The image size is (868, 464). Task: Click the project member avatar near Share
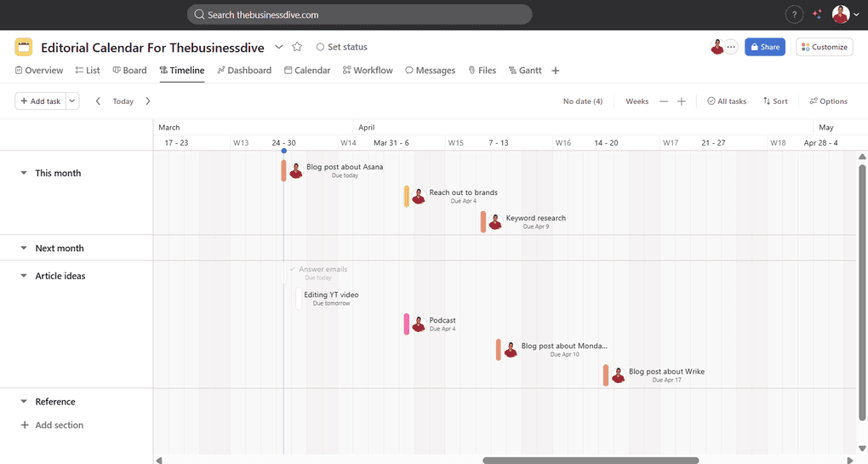point(717,47)
